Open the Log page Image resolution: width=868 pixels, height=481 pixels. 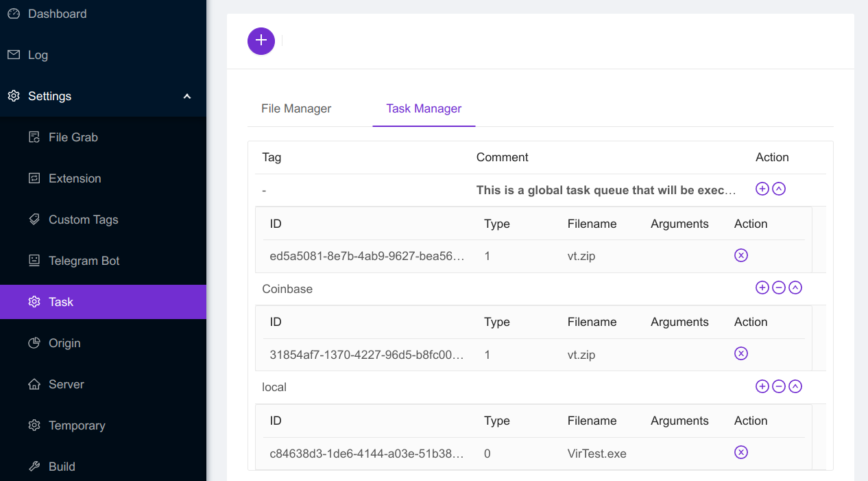(x=38, y=55)
